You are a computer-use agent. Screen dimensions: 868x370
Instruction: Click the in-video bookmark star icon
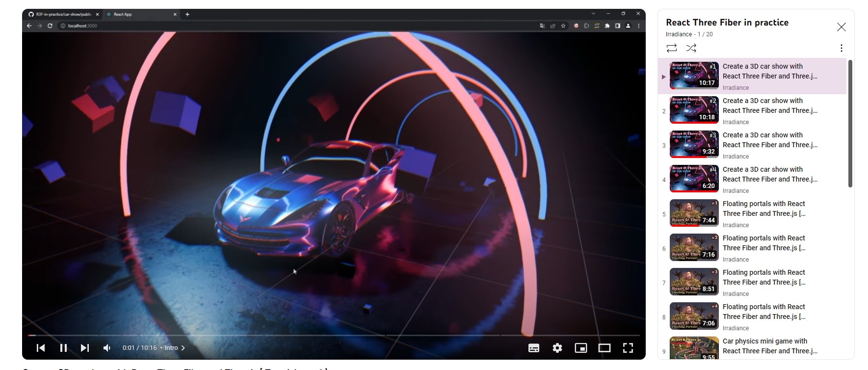click(x=563, y=26)
